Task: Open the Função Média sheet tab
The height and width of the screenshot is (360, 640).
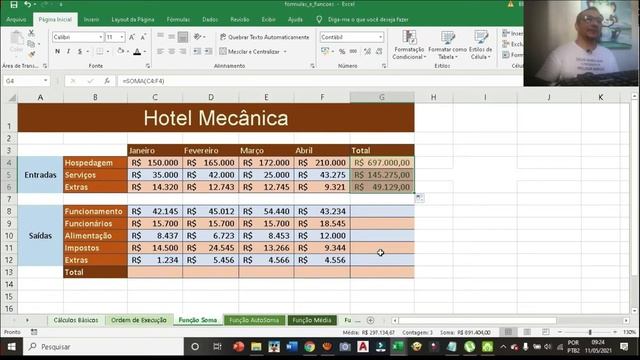Action: click(312, 320)
